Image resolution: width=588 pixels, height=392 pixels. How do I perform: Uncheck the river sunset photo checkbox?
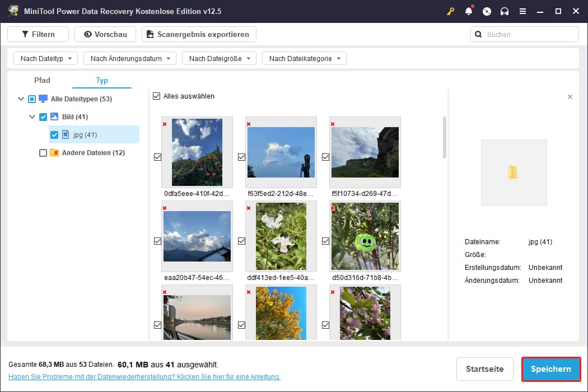157,325
